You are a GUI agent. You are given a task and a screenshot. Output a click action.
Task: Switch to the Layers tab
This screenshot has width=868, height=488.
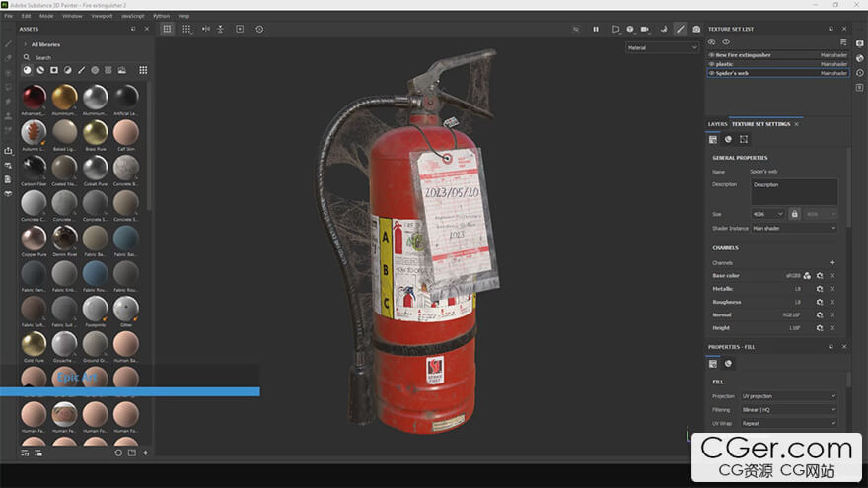coord(717,124)
